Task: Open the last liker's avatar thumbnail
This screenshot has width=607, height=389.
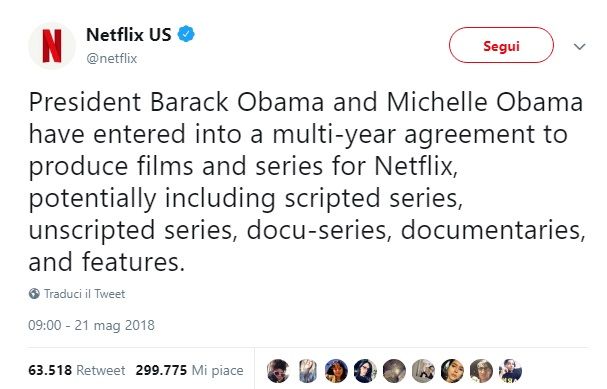Action: pos(511,370)
